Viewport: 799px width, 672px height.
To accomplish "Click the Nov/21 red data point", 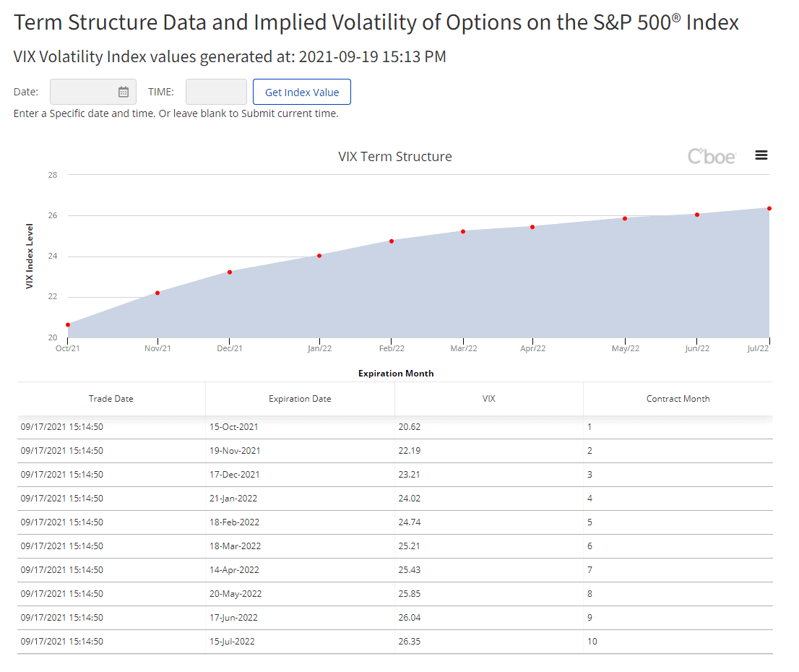I will (x=157, y=293).
